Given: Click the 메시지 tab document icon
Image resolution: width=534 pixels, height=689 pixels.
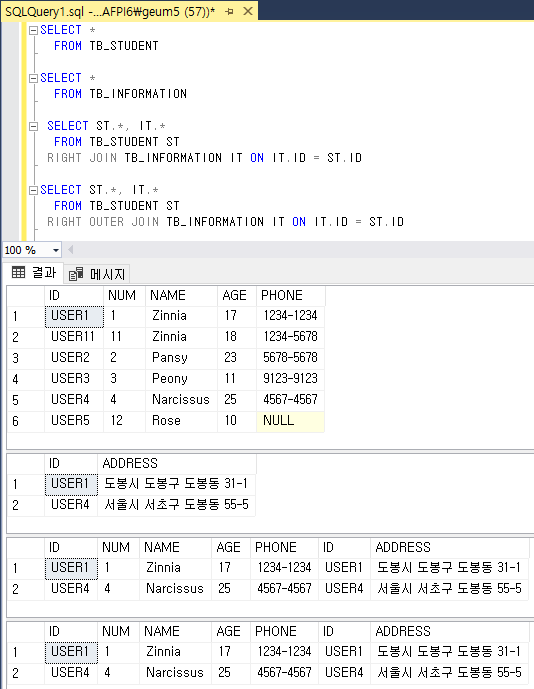Looking at the screenshot, I should tap(76, 274).
